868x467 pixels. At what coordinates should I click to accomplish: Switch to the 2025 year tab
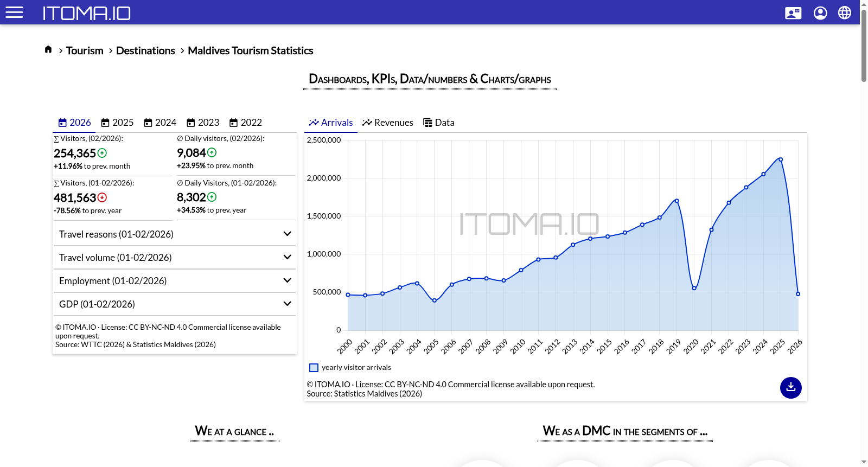coord(117,123)
